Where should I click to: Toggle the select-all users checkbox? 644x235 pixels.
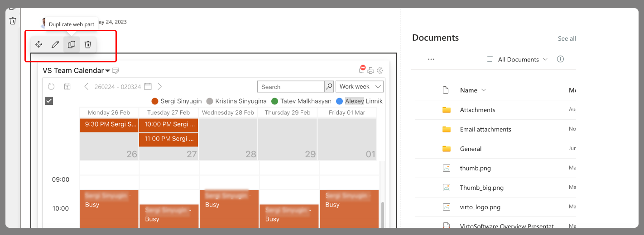(49, 101)
